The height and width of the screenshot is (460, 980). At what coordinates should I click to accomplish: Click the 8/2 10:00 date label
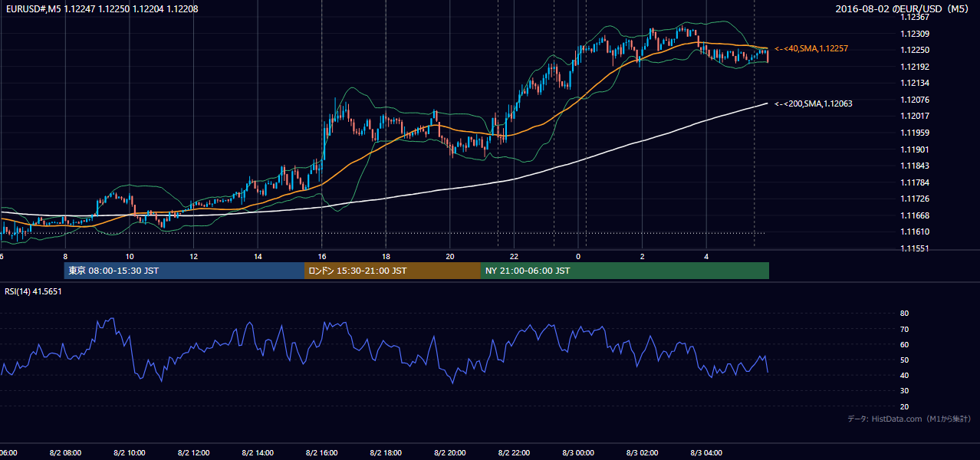coord(130,453)
